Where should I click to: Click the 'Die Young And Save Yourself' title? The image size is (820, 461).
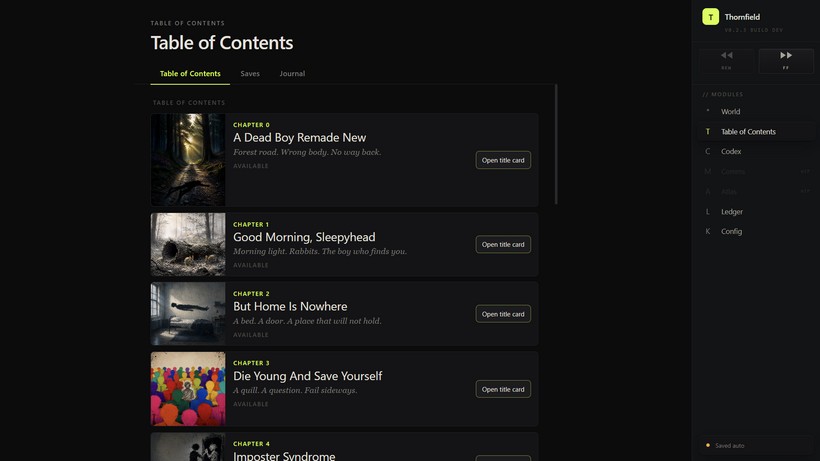(x=308, y=376)
